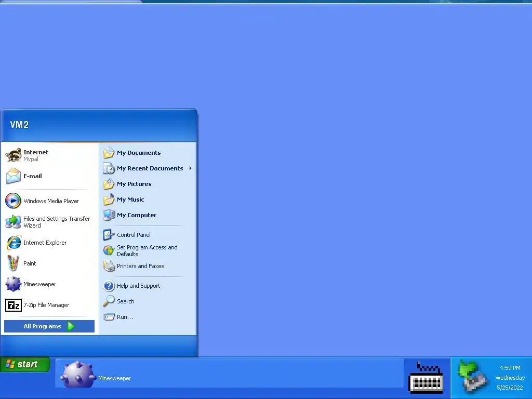The image size is (532, 399).
Task: Click the Run dialog icon
Action: click(x=109, y=317)
